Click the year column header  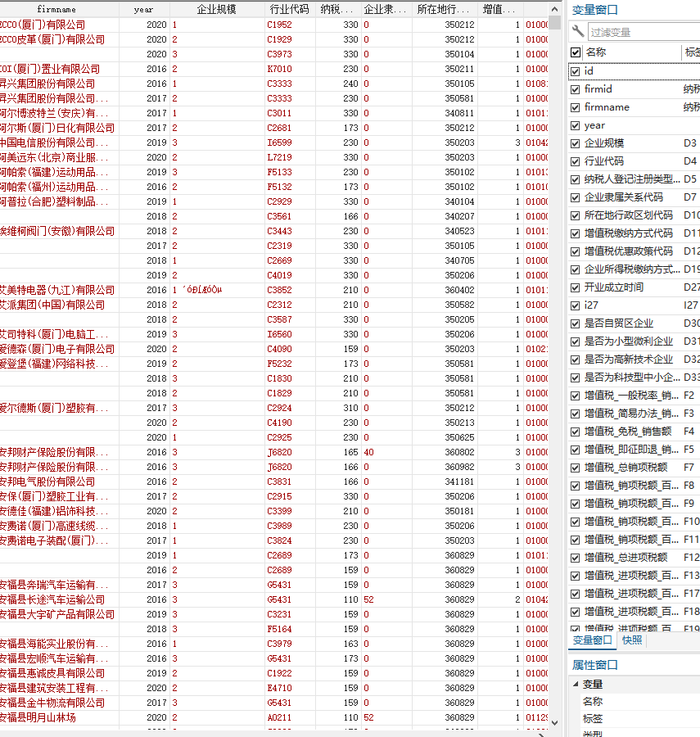(x=143, y=10)
